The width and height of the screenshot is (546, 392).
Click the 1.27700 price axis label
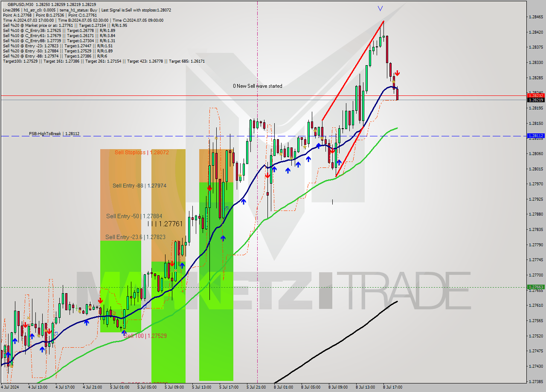click(x=536, y=275)
